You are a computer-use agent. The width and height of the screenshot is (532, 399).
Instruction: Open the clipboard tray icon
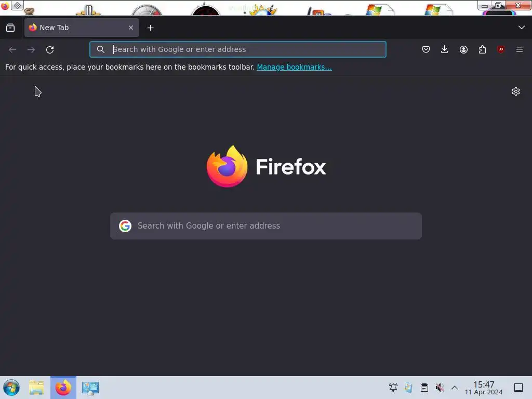(424, 388)
